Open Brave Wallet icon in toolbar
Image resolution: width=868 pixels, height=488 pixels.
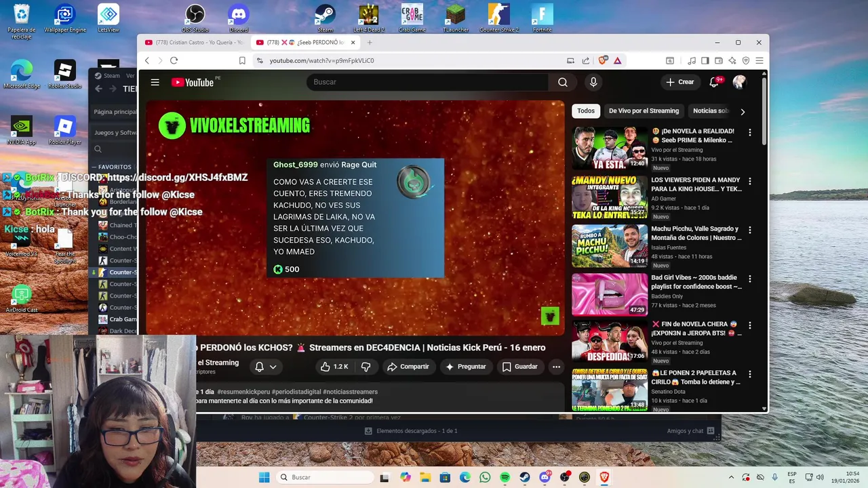(x=718, y=60)
